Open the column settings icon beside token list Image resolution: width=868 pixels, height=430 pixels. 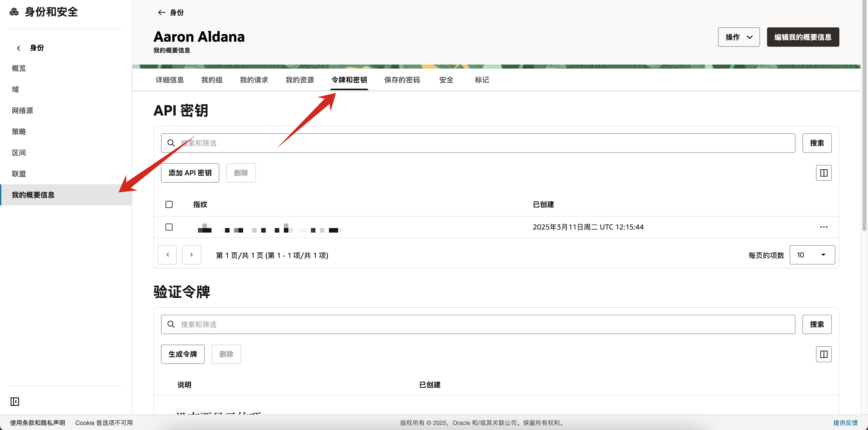(x=824, y=354)
